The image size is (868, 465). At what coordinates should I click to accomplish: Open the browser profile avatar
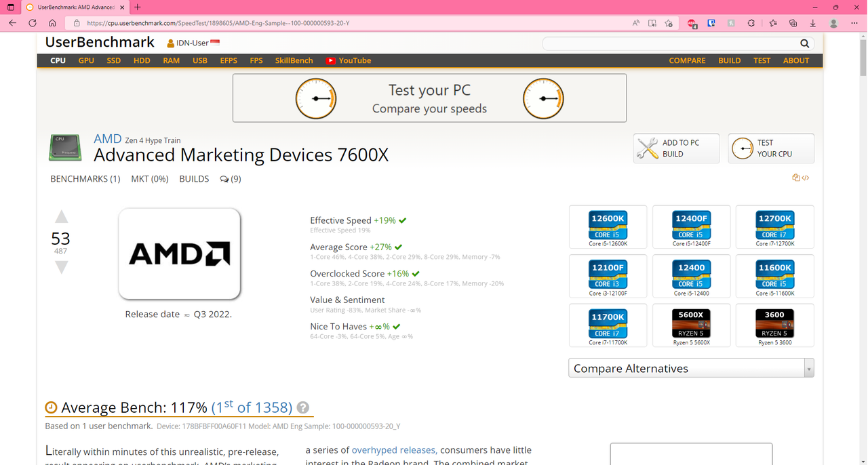(834, 22)
